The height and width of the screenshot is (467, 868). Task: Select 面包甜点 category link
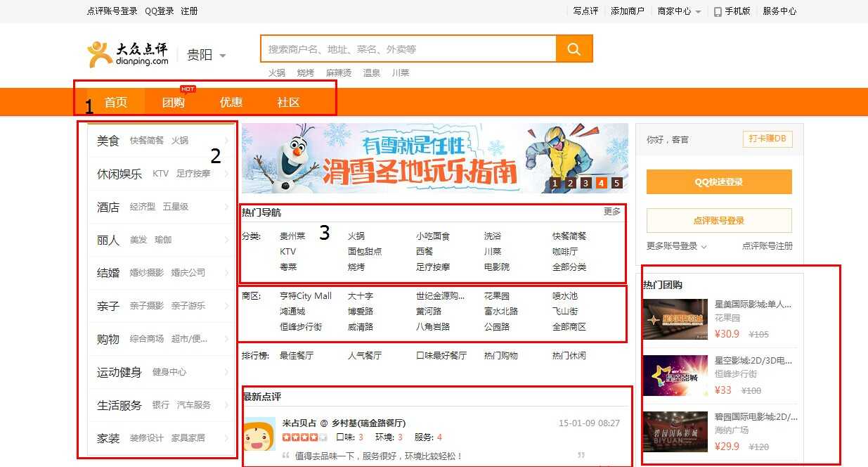(x=365, y=252)
